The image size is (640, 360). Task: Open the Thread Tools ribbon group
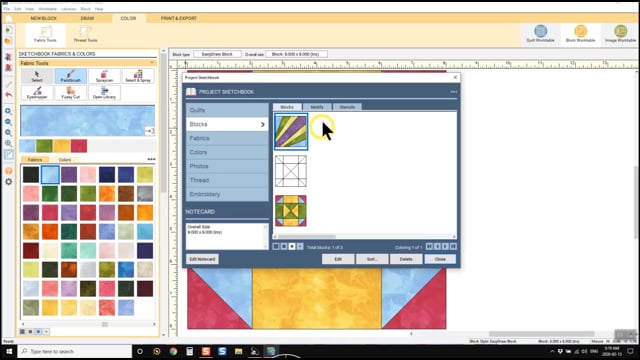point(85,34)
